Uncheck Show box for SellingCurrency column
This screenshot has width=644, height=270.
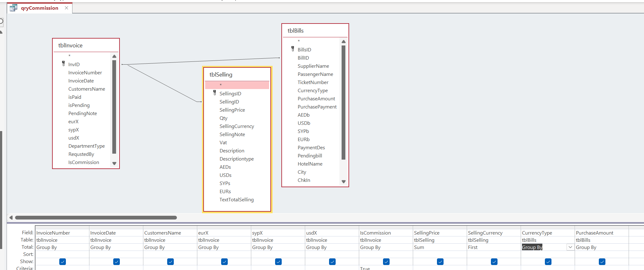click(x=494, y=262)
